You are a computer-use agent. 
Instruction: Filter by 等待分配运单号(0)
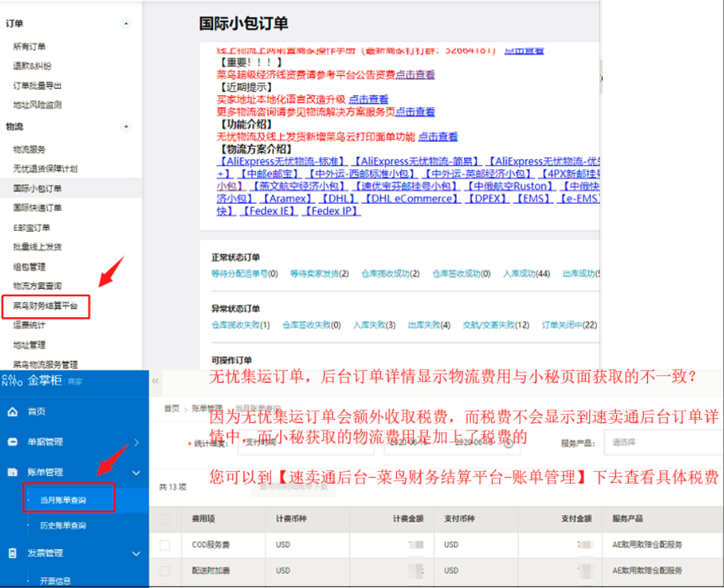[245, 274]
